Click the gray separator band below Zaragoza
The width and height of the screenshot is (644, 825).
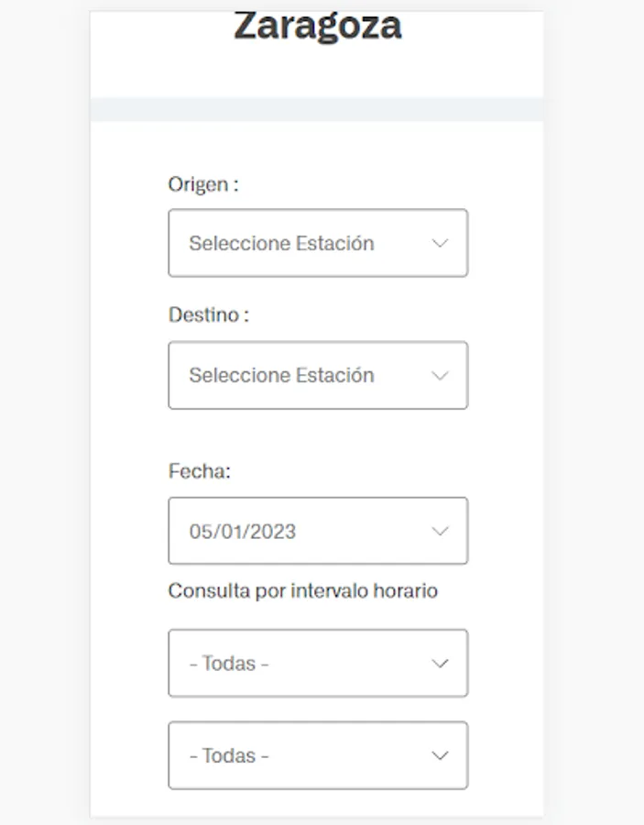317,109
